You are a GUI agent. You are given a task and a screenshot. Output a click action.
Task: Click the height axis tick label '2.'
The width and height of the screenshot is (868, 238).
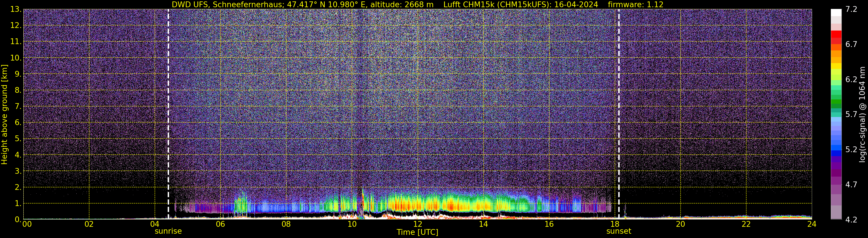pyautogui.click(x=18, y=188)
